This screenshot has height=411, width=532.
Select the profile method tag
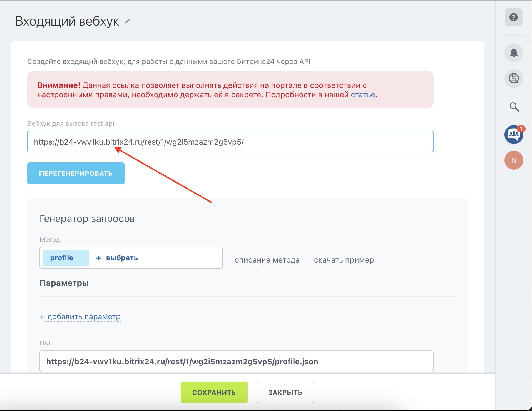(66, 258)
